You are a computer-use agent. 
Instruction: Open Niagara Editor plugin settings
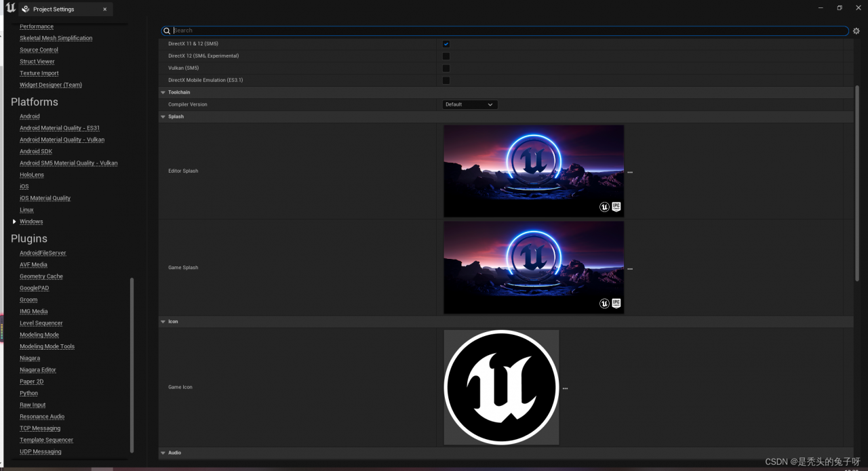[x=38, y=370]
